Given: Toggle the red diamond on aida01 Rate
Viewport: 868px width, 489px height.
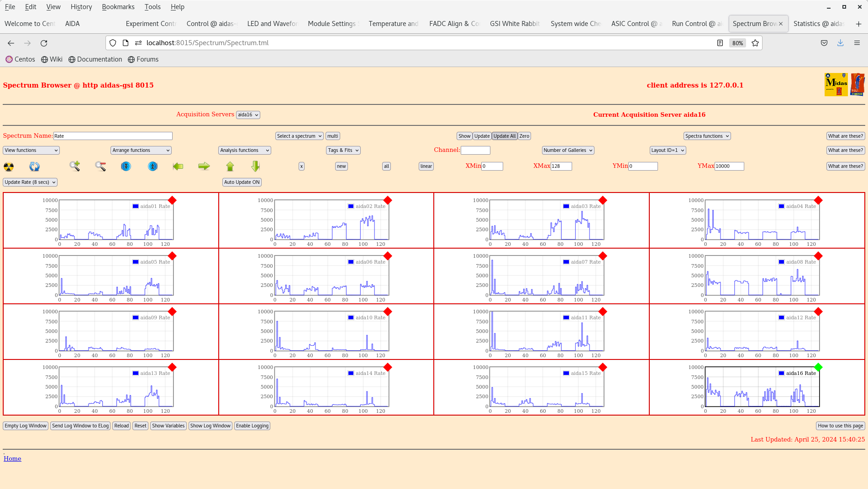Looking at the screenshot, I should pyautogui.click(x=172, y=200).
